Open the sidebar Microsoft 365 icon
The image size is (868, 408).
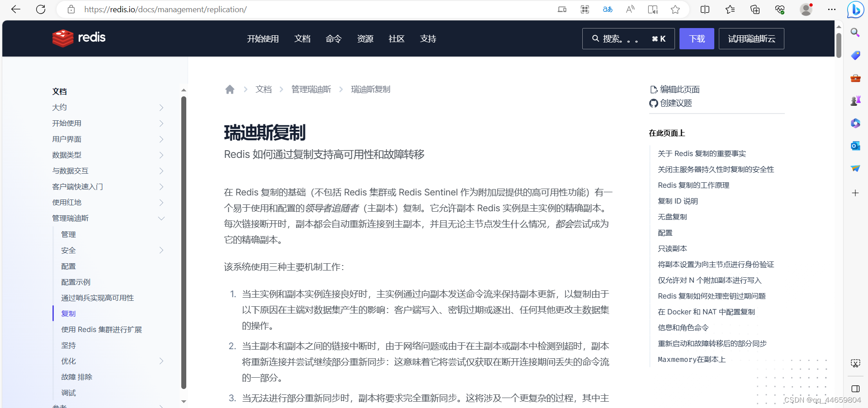[855, 123]
